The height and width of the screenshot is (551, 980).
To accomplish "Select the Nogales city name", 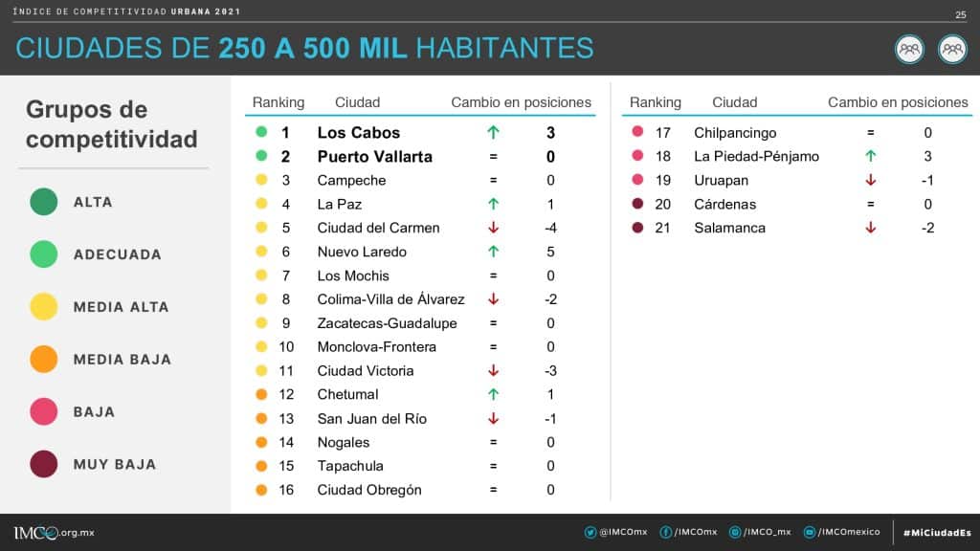I will click(x=344, y=442).
